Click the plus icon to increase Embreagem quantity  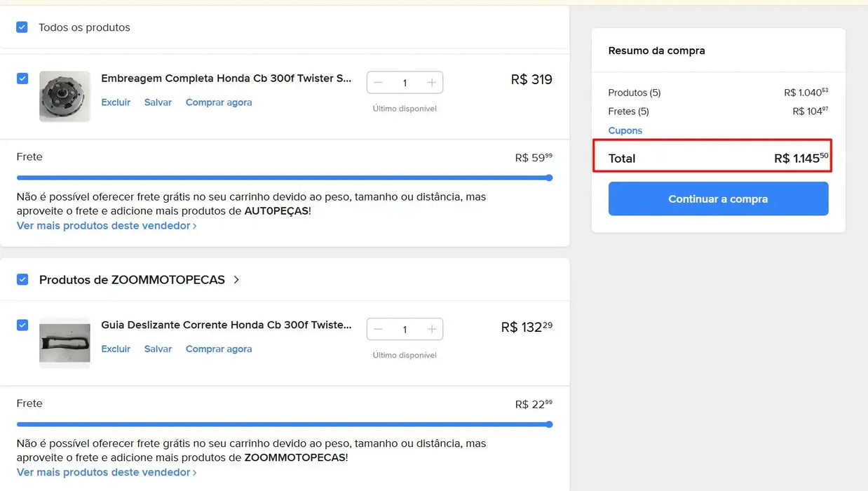click(430, 82)
